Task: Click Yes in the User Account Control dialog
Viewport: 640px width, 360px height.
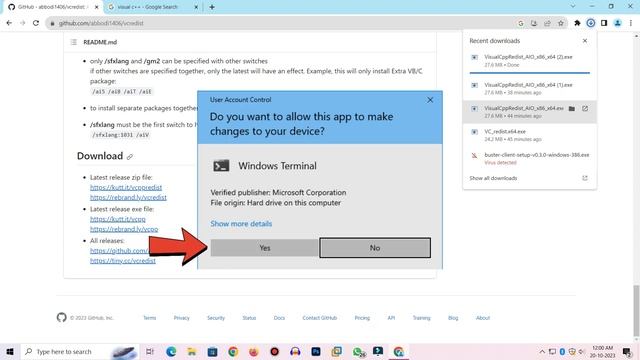Action: point(264,248)
